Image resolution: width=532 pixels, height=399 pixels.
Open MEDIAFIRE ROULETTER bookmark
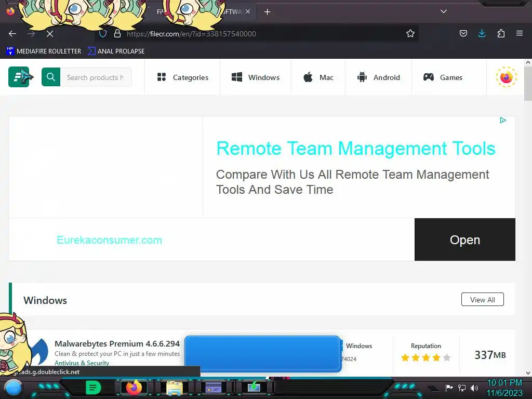tap(44, 51)
